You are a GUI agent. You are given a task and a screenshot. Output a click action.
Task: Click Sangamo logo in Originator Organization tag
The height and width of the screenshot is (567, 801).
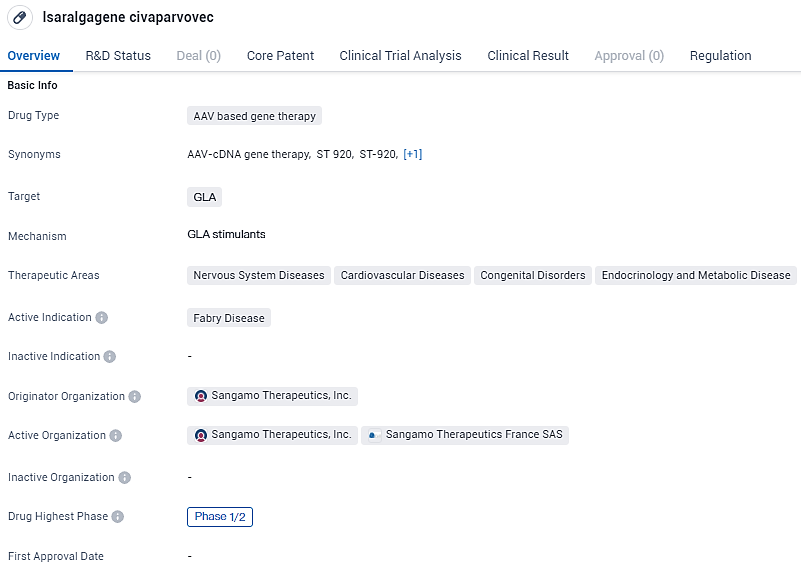[201, 396]
